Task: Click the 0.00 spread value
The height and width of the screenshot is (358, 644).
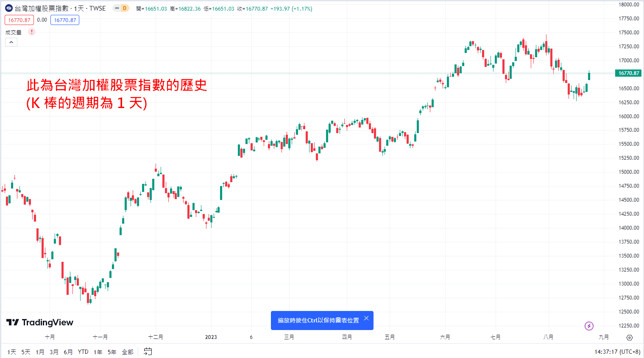Action: (x=42, y=20)
